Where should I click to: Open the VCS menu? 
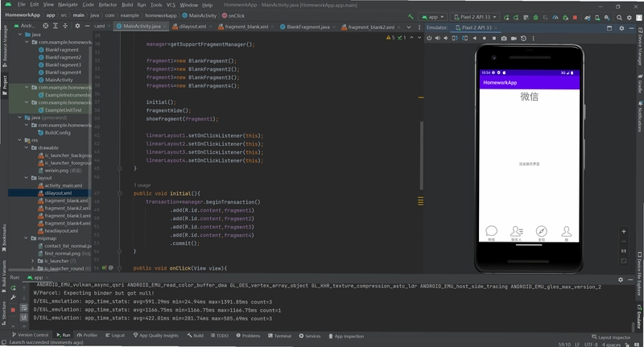click(x=171, y=5)
